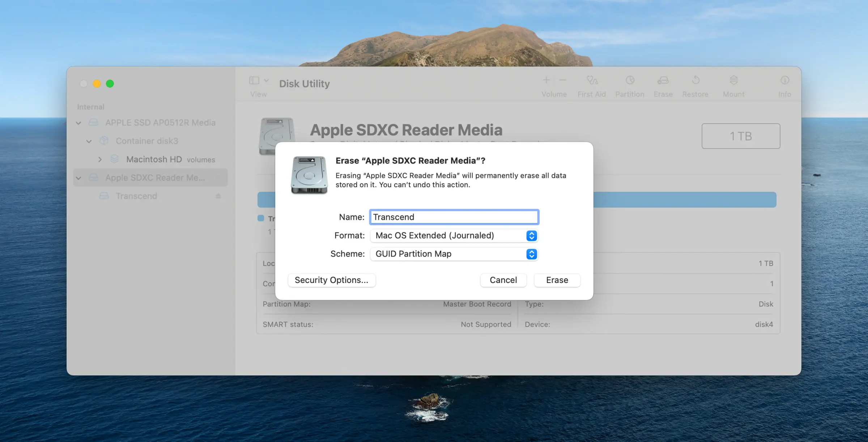
Task: Click the Mount toolbar icon
Action: tap(733, 80)
